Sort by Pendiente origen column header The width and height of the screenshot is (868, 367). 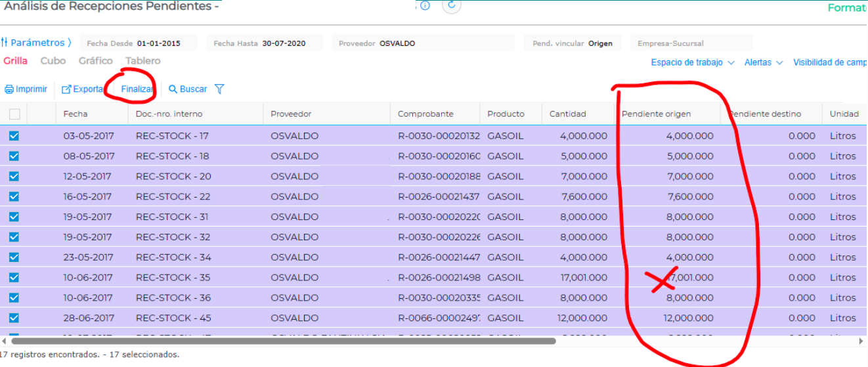656,114
